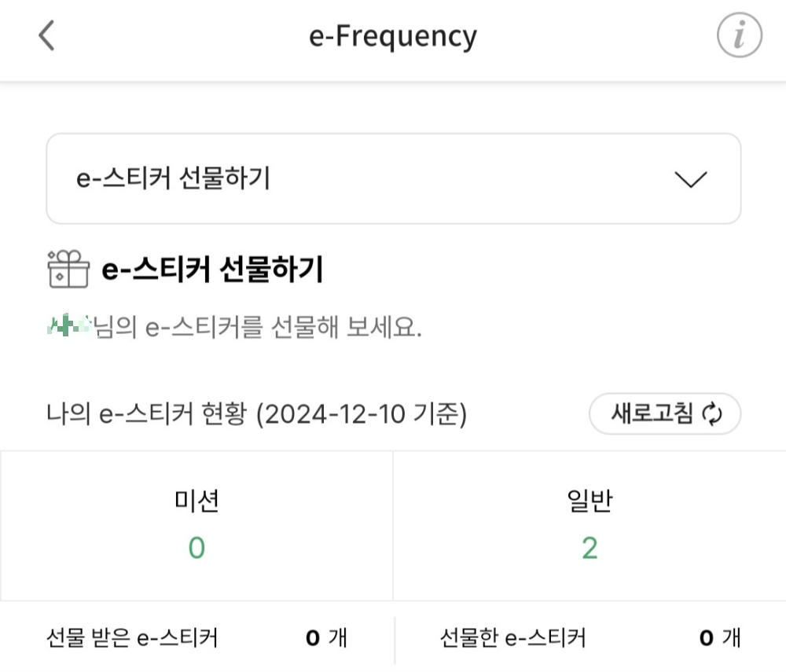786x672 pixels.
Task: Tap the e-Frequency title text
Action: pyautogui.click(x=393, y=35)
